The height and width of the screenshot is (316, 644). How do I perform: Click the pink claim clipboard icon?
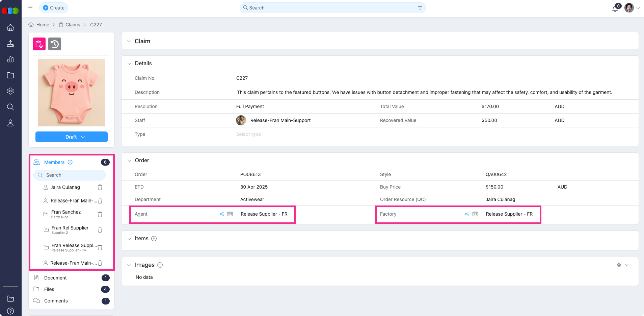tap(39, 44)
